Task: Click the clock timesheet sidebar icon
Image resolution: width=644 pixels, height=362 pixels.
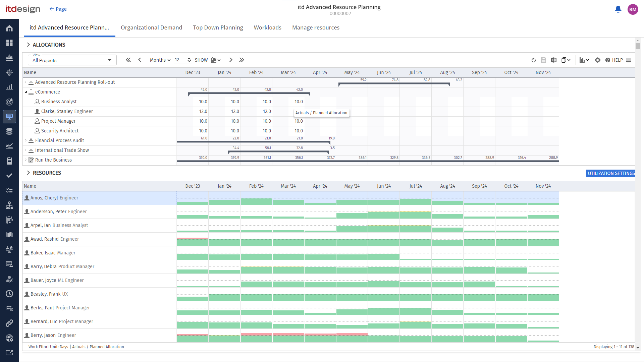Action: click(9, 294)
